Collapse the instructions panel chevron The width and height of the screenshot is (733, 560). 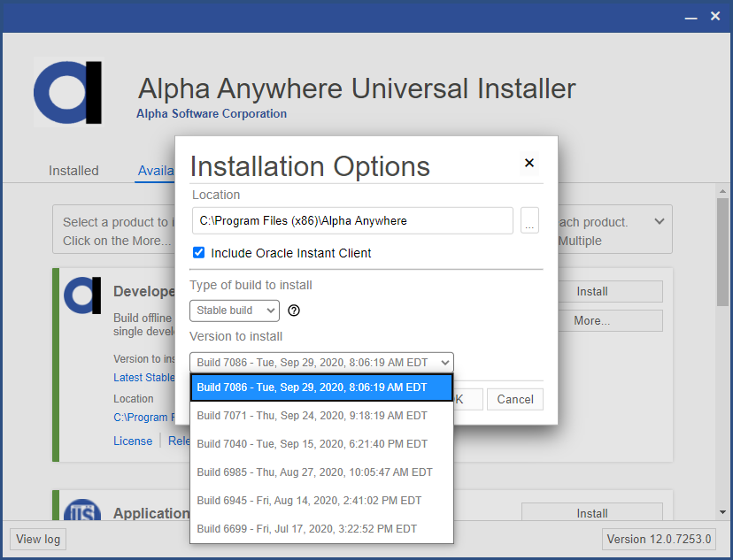[x=660, y=221]
